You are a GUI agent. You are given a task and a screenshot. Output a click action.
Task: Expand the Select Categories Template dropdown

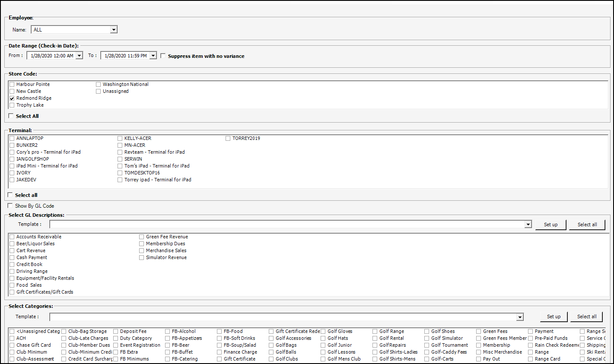pos(520,317)
